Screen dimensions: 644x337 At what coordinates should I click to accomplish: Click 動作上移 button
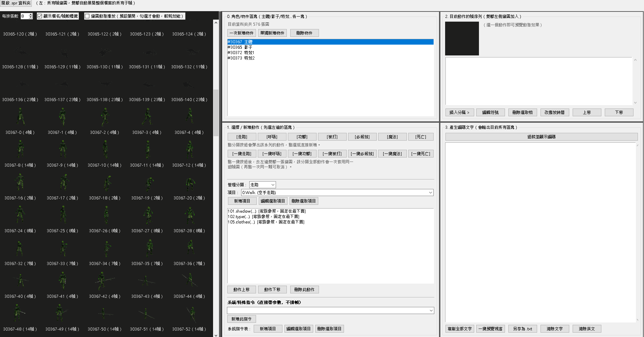pos(241,289)
